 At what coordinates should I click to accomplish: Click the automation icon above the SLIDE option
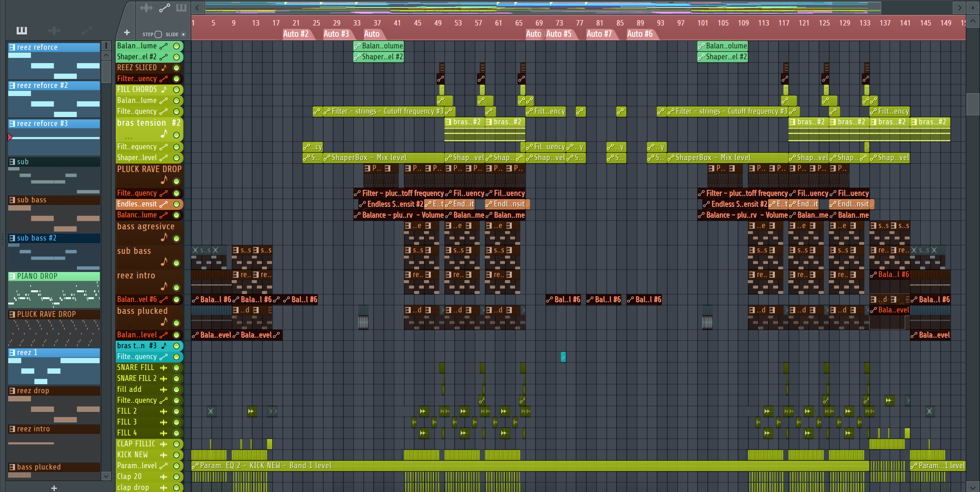coord(164,7)
